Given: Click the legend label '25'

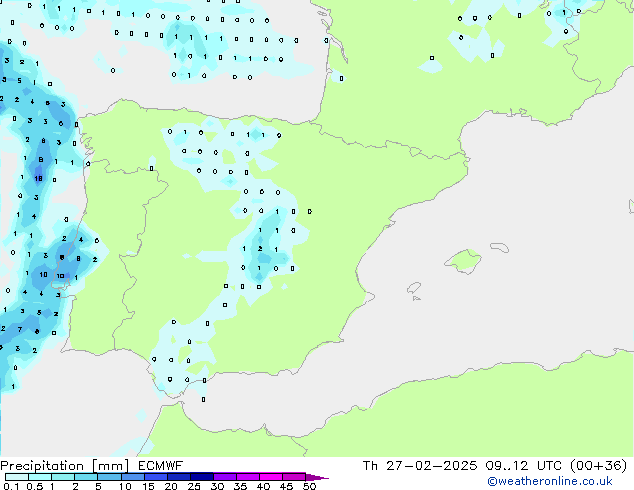Looking at the screenshot, I should pyautogui.click(x=194, y=486).
